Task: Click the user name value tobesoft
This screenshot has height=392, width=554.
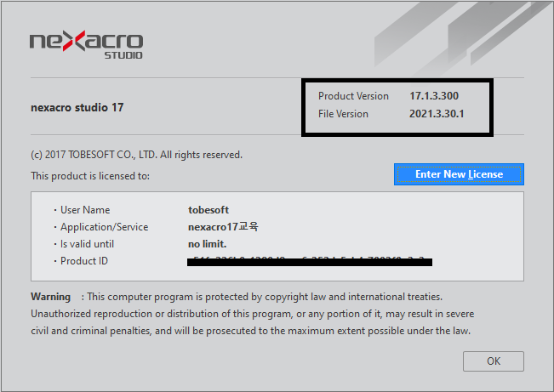Action: (x=208, y=210)
